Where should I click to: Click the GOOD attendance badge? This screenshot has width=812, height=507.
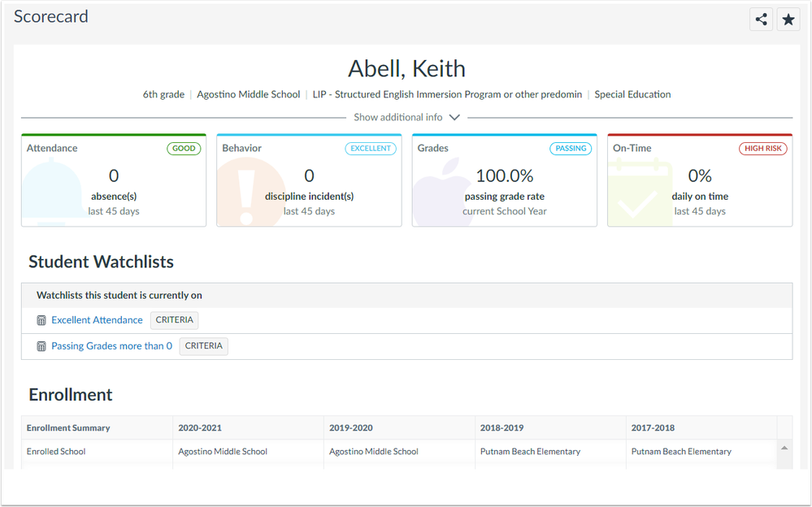point(184,149)
